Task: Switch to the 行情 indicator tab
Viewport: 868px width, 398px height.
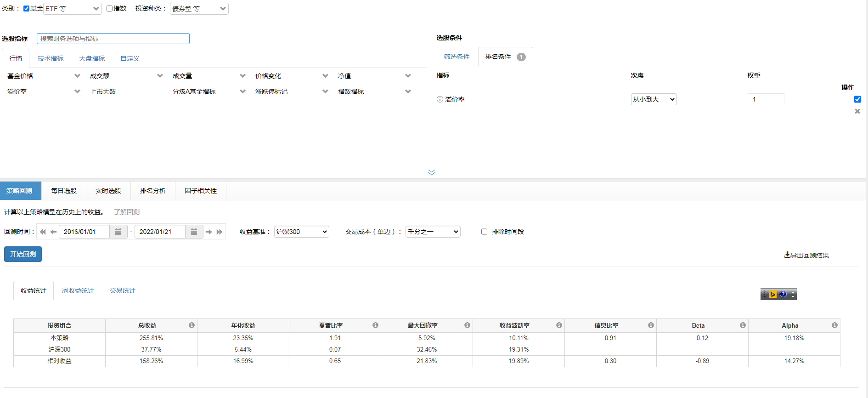Action: [x=16, y=58]
